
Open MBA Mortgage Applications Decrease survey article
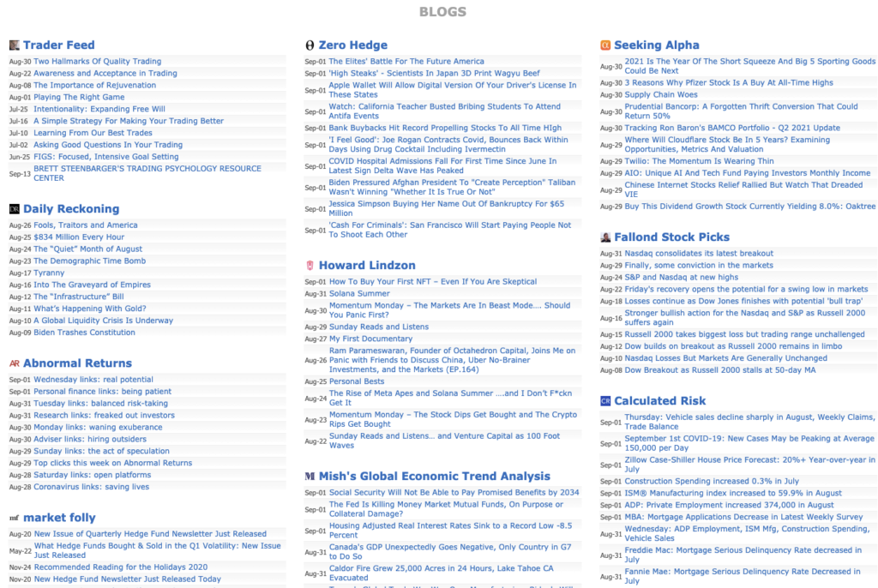pyautogui.click(x=743, y=517)
